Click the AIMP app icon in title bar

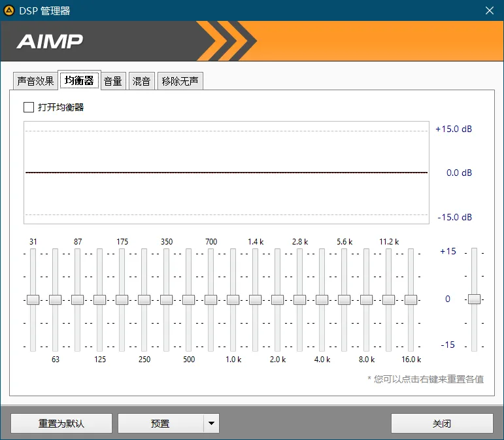[9, 10]
